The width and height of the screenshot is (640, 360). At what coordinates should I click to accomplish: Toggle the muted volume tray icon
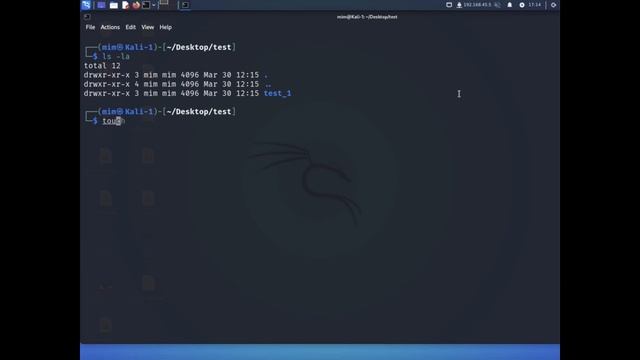498,5
